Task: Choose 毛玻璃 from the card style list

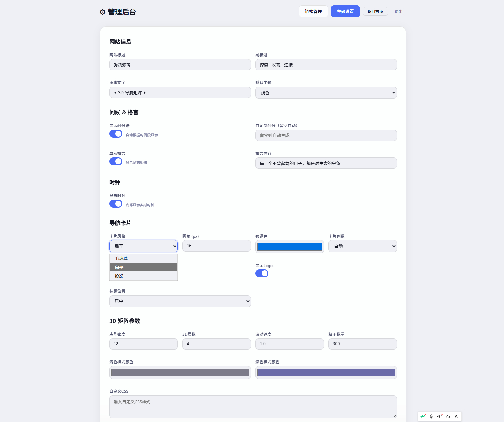Action: pos(144,258)
